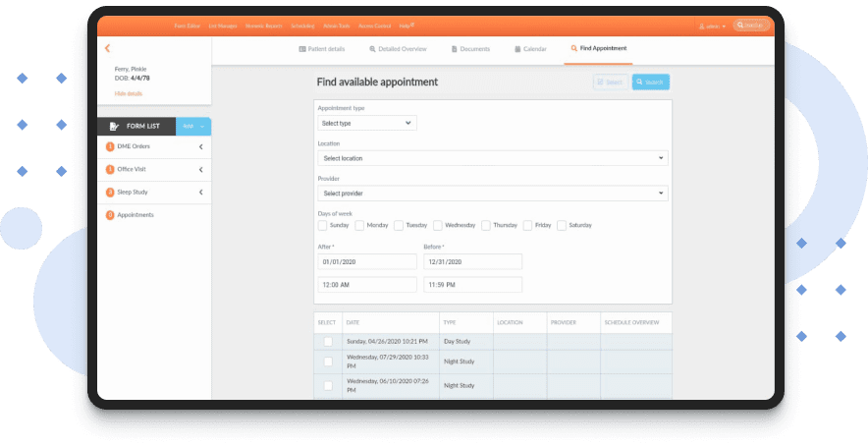Expand the Sleep Study form group
Viewport: 868px width, 446px height.
point(201,193)
